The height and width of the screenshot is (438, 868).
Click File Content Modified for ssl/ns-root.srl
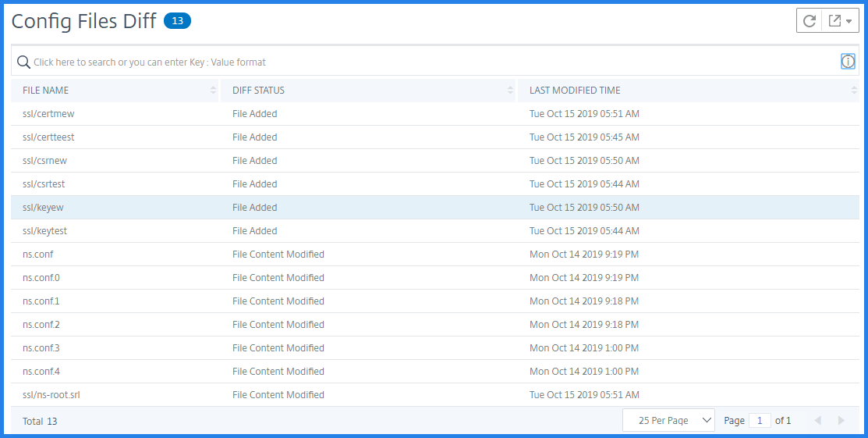click(278, 395)
